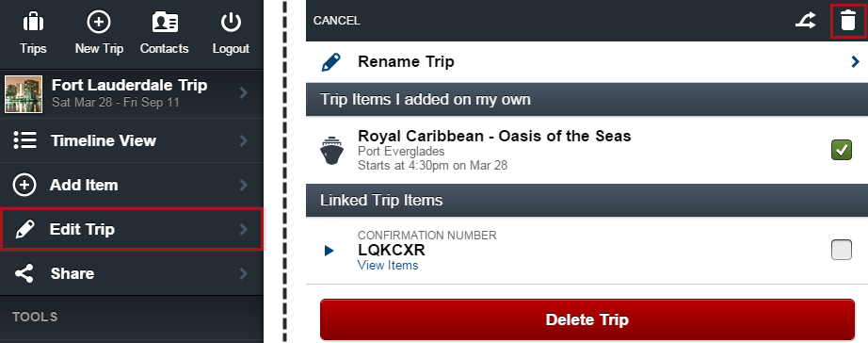The image size is (868, 343).
Task: Click the trash can delete icon
Action: pos(847,21)
